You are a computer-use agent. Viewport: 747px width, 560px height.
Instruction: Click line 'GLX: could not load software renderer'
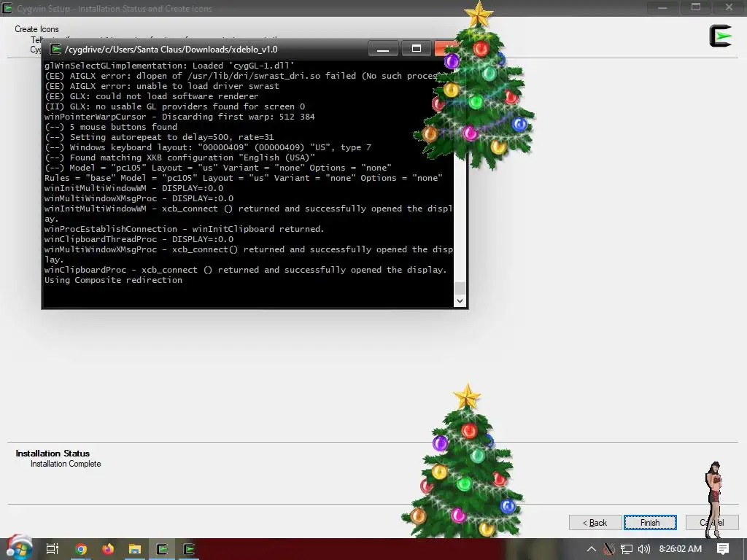tap(152, 96)
